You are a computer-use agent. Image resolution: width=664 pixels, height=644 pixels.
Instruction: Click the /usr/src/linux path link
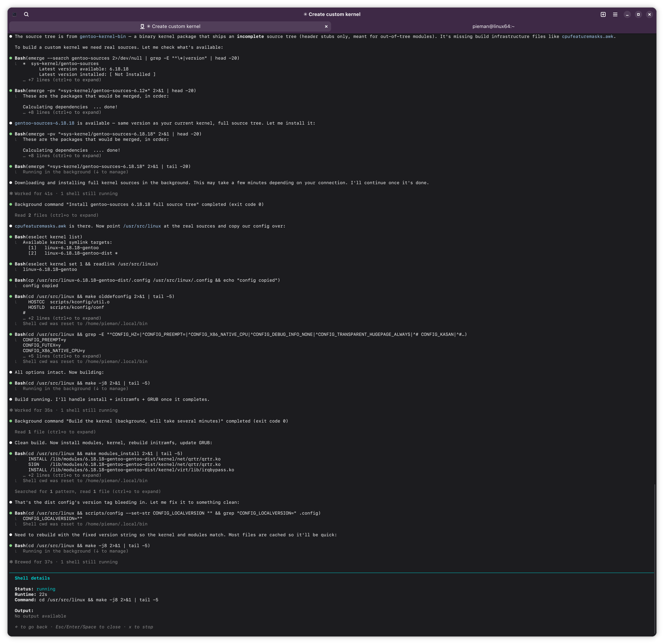click(x=142, y=226)
